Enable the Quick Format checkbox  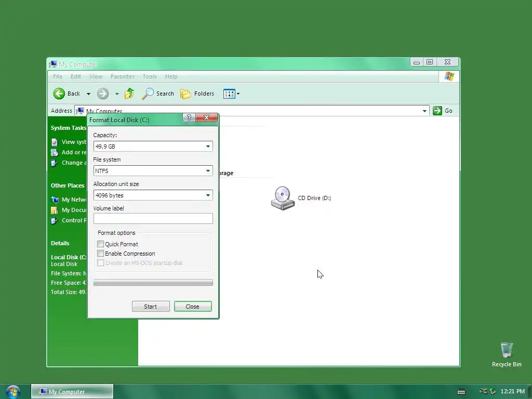pyautogui.click(x=100, y=244)
